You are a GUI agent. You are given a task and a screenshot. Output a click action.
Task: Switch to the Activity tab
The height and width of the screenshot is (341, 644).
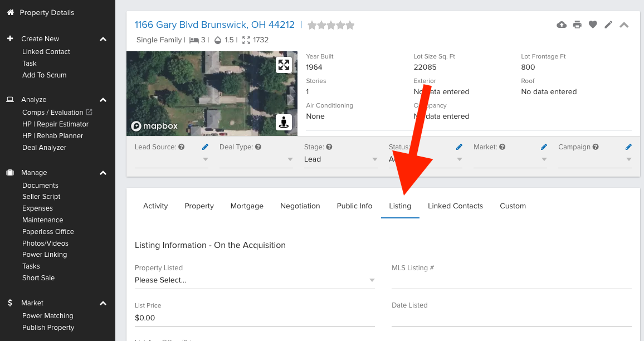(155, 206)
